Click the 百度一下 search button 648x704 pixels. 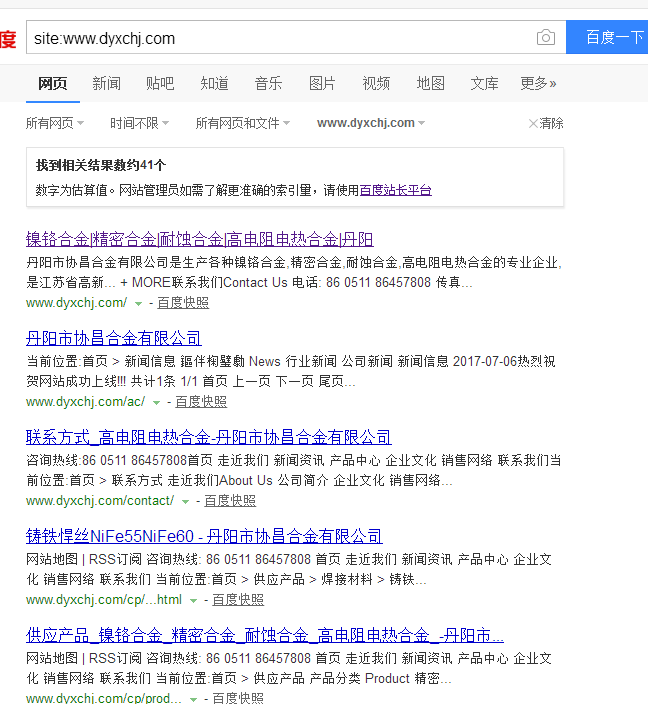click(x=607, y=37)
